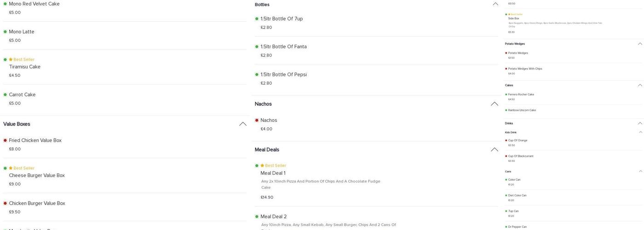Click the Best Seller star above Tiramisu Cake

pyautogui.click(x=11, y=59)
